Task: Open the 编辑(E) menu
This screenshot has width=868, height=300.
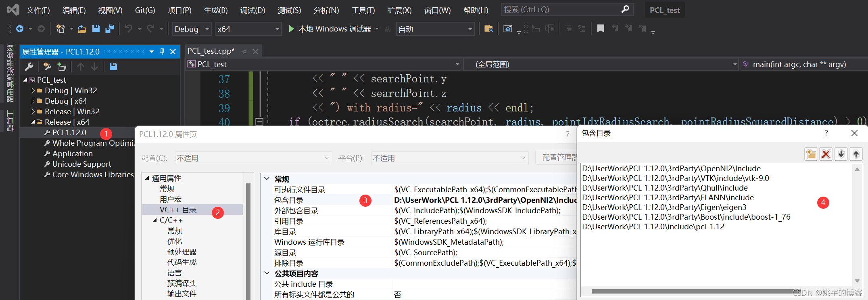Action: (74, 10)
